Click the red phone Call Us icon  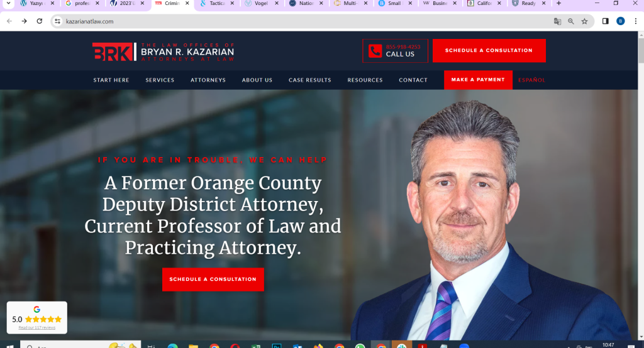[x=375, y=51]
